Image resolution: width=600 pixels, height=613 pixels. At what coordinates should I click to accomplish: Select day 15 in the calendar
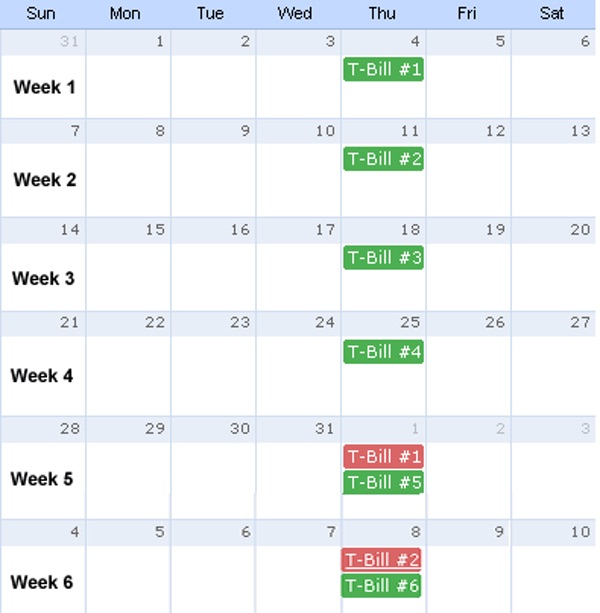(155, 230)
